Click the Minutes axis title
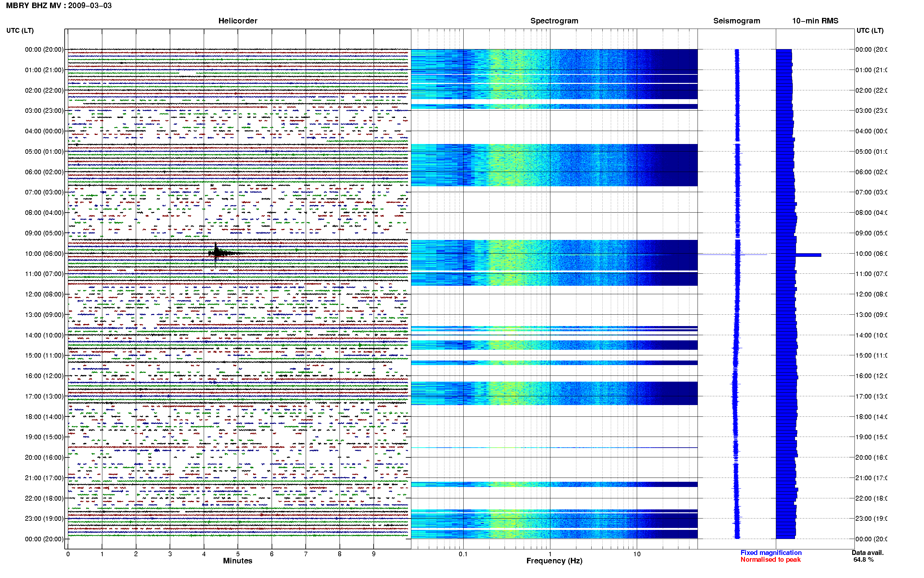The width and height of the screenshot is (924, 578). coord(237,561)
